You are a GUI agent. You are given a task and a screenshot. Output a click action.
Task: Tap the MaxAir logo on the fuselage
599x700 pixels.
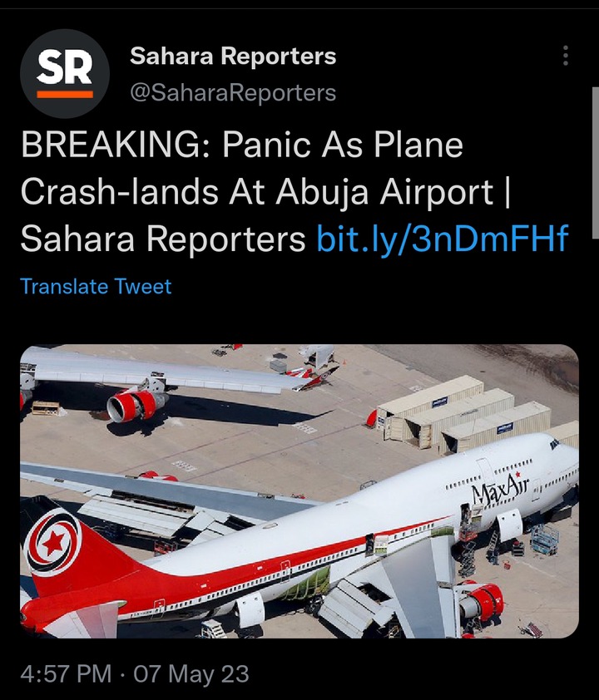pyautogui.click(x=500, y=488)
